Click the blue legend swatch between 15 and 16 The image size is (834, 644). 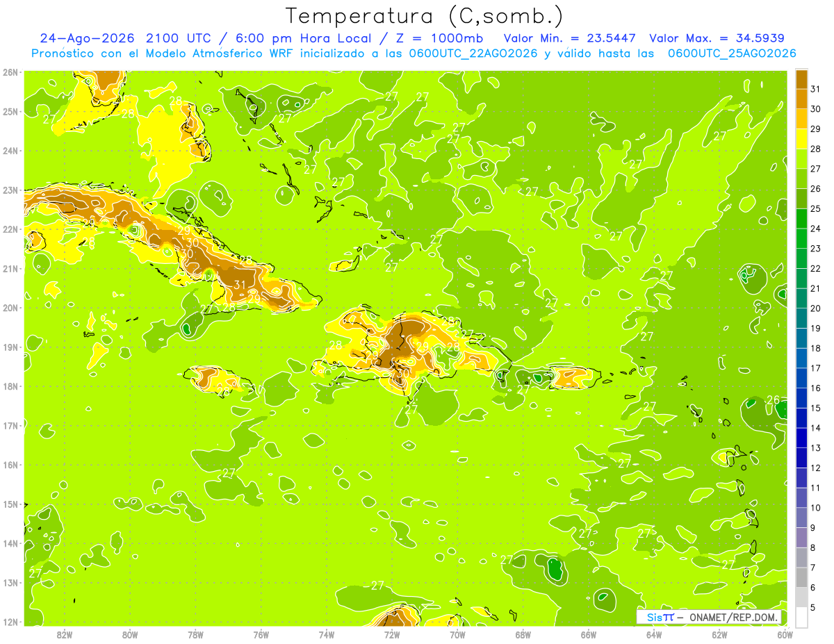click(802, 398)
